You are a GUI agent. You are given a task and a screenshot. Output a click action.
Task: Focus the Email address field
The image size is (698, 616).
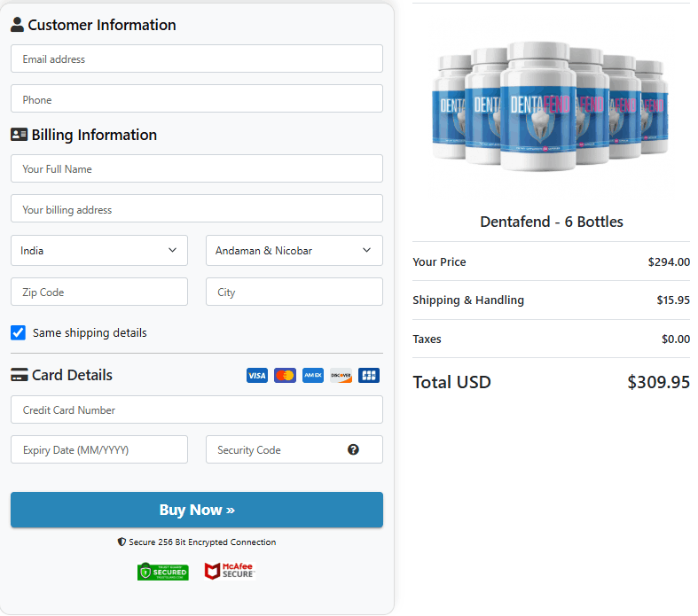pyautogui.click(x=196, y=59)
